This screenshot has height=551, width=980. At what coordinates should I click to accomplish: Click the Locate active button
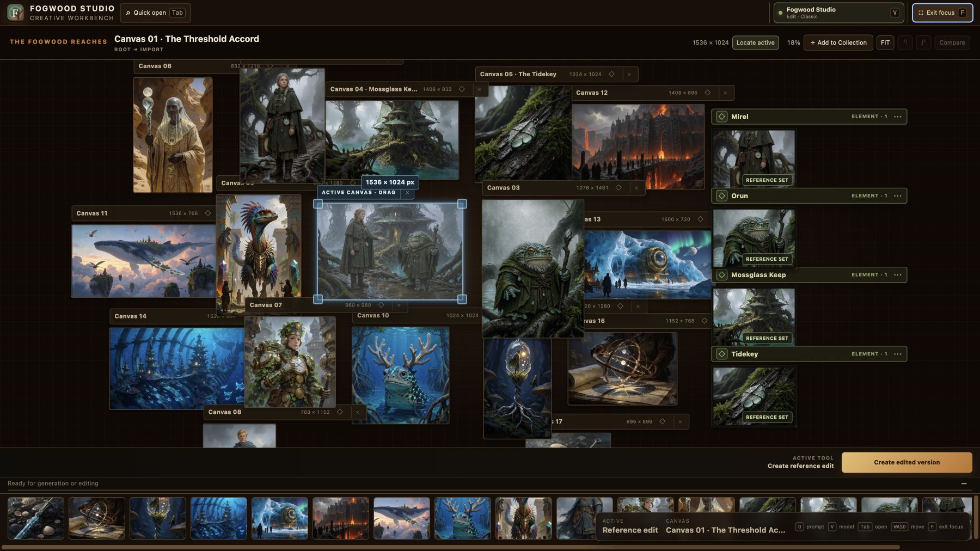[755, 42]
